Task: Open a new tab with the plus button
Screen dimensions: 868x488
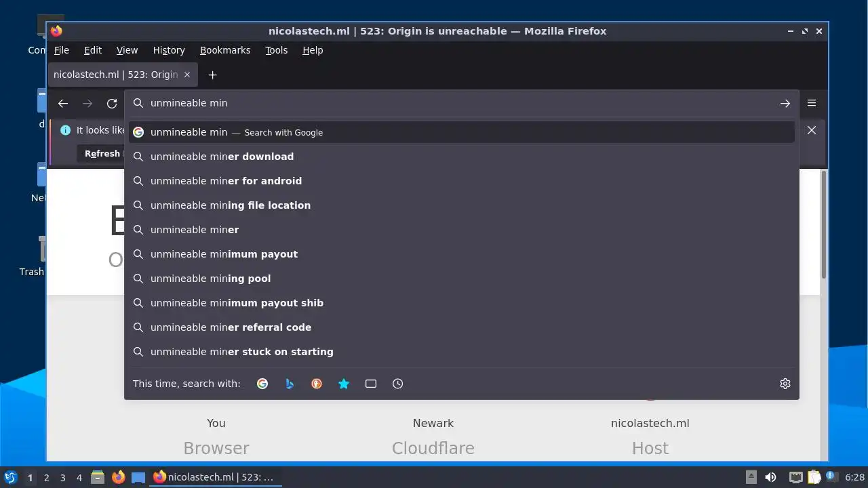Action: (x=212, y=75)
